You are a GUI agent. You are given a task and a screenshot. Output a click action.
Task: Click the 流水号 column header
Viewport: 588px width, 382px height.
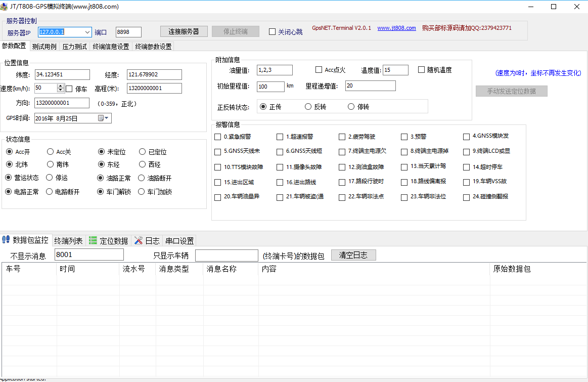point(138,269)
